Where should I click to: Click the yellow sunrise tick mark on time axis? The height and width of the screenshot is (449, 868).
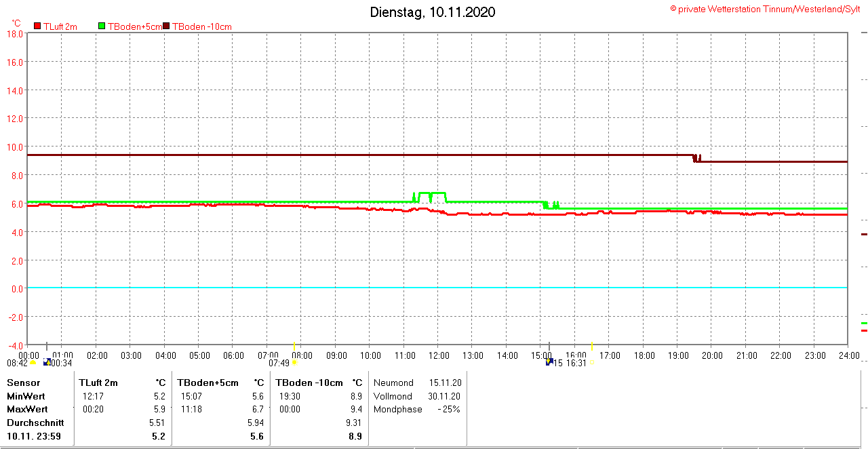(x=294, y=347)
